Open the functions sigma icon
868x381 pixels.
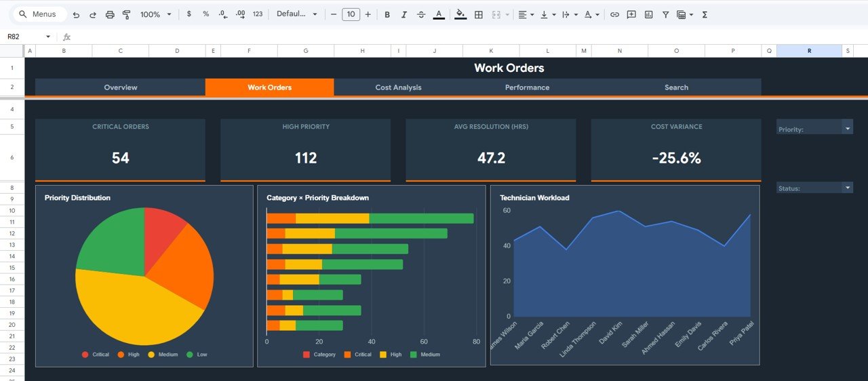coord(705,14)
